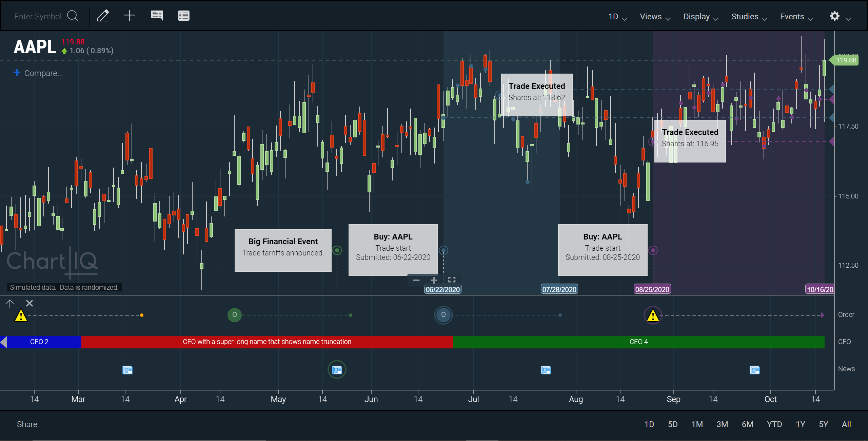Click the purple 08-25 trade start marker
The width and height of the screenshot is (868, 441).
pyautogui.click(x=653, y=251)
